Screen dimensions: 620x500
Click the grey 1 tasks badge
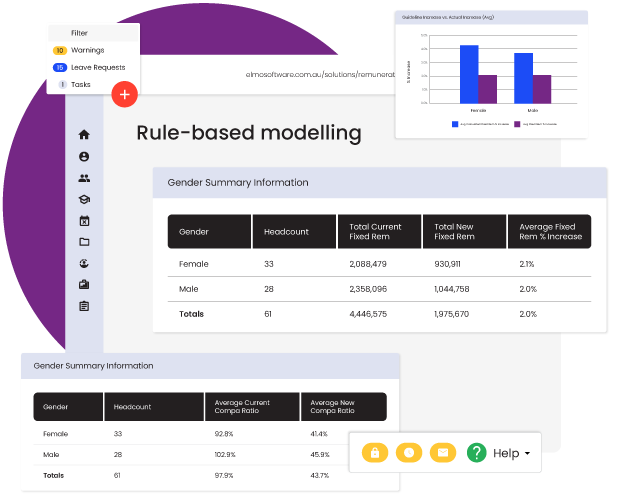click(62, 85)
